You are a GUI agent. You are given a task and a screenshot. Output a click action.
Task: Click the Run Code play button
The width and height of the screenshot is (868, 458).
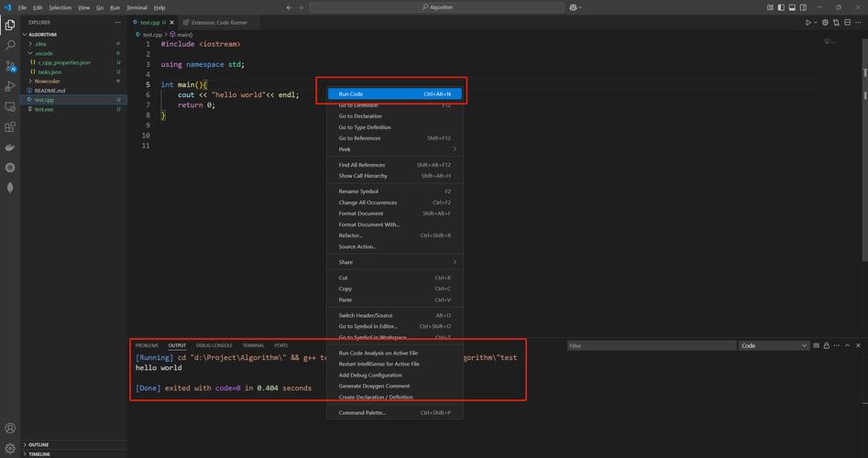click(808, 23)
